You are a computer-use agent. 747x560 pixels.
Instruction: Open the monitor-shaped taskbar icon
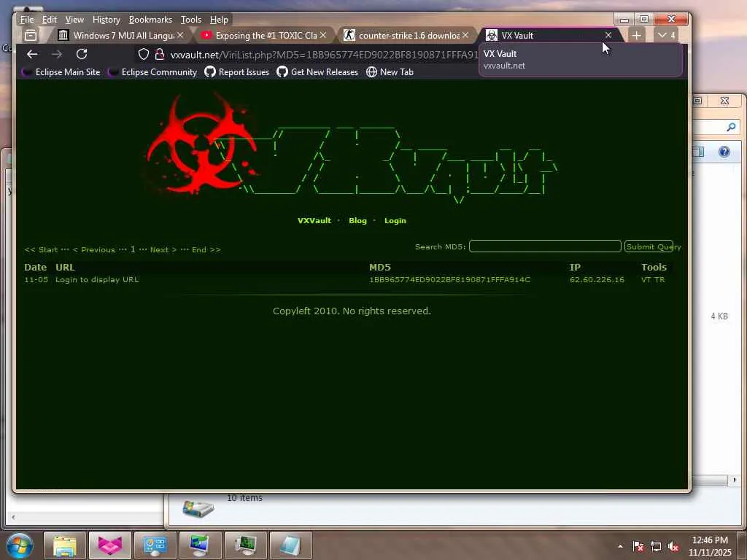(200, 545)
